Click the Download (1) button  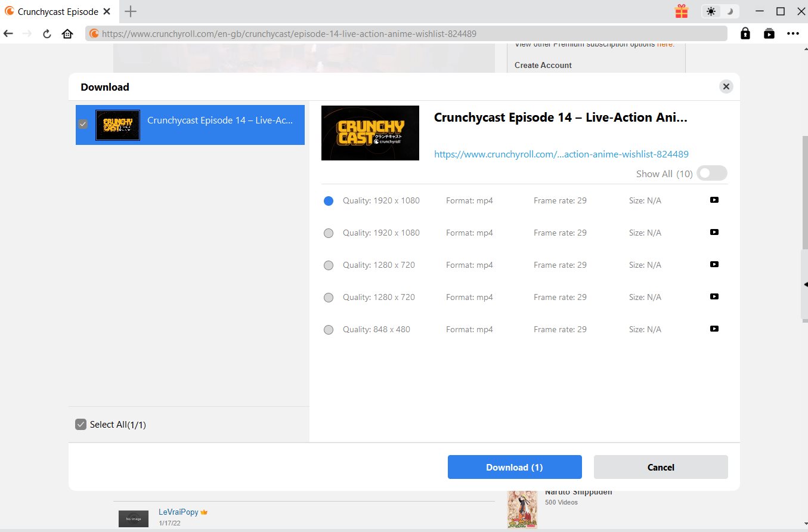coord(514,467)
